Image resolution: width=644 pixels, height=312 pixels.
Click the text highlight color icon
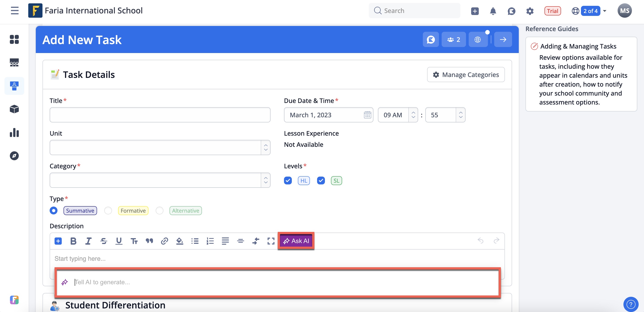[180, 241]
